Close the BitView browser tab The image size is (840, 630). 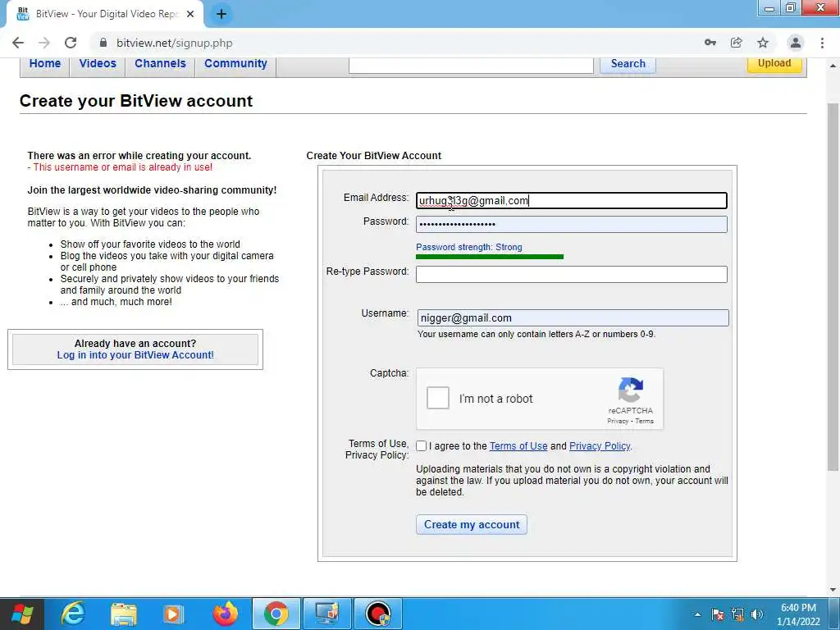[x=190, y=14]
